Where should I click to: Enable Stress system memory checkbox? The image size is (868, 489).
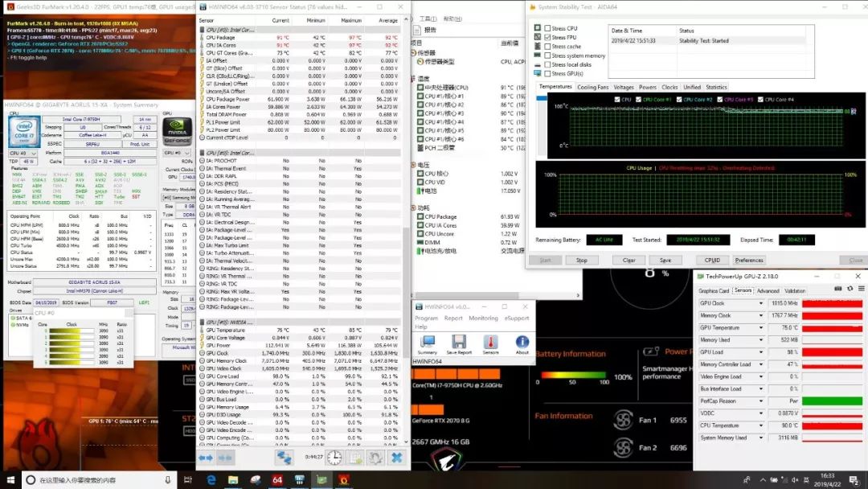547,55
